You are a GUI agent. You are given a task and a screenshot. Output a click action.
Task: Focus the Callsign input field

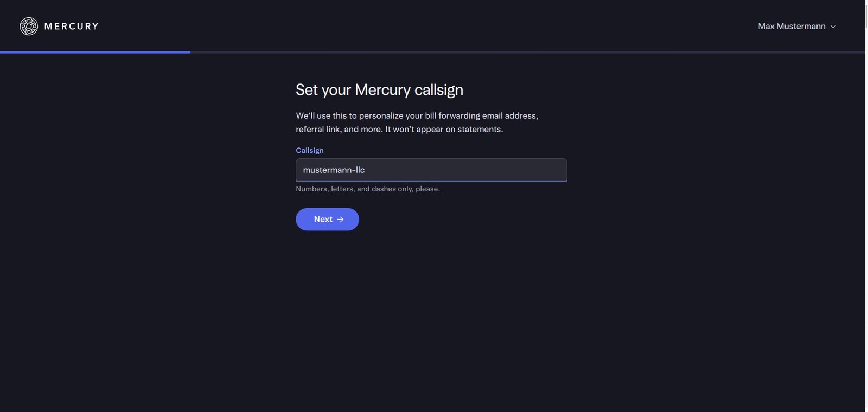point(431,170)
